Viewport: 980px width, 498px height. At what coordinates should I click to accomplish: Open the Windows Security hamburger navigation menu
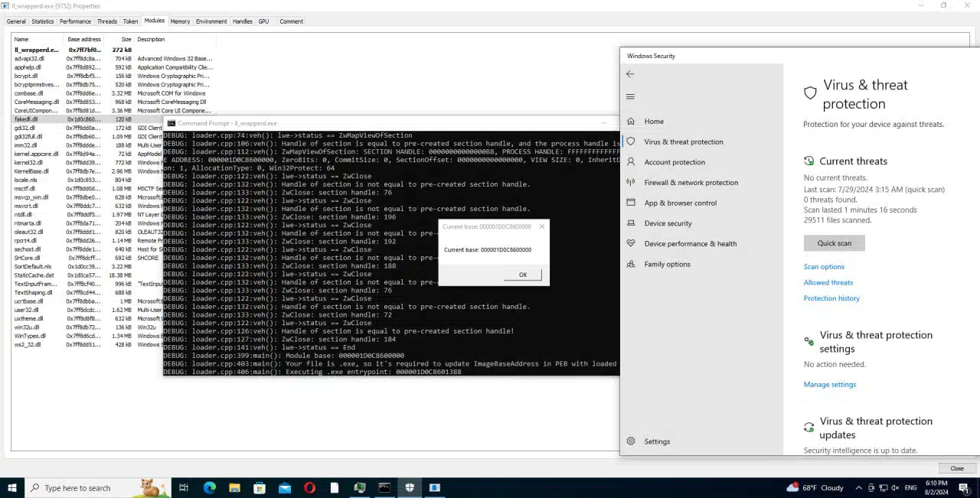point(630,96)
